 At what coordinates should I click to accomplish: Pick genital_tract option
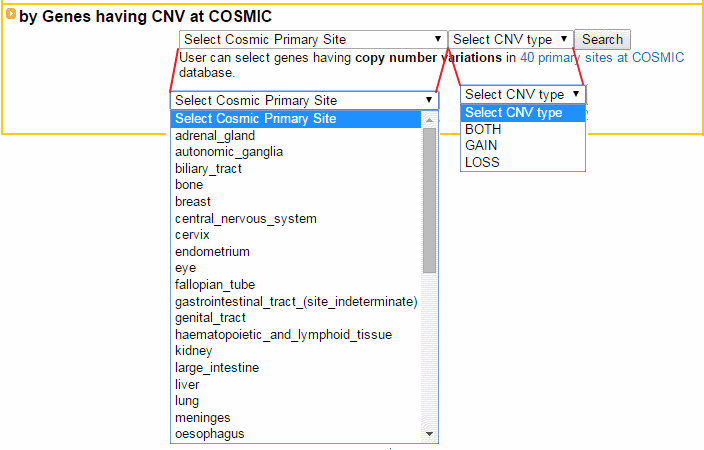click(295, 318)
